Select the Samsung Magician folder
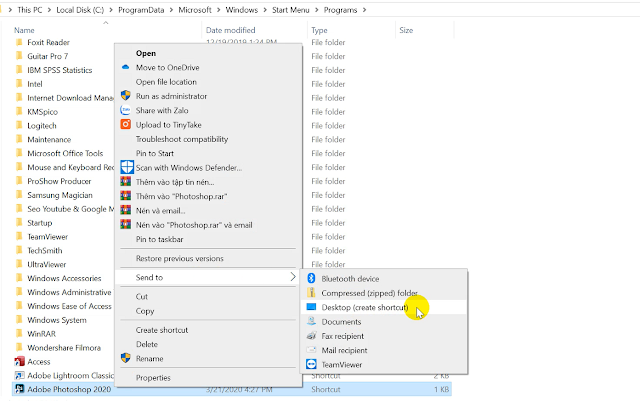Screen dimensions: 640x401 60,195
